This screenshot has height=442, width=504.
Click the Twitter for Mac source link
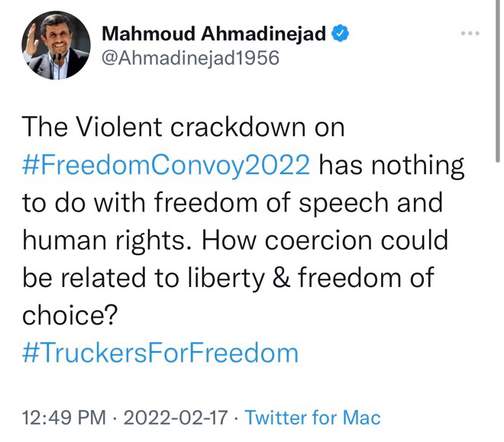pos(313,417)
